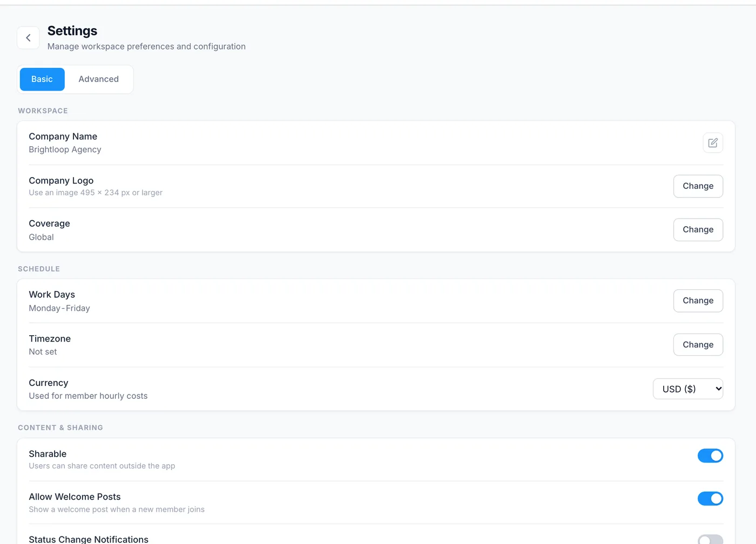The image size is (756, 544).
Task: Click 'Used for member hourly costs' text
Action: point(88,396)
